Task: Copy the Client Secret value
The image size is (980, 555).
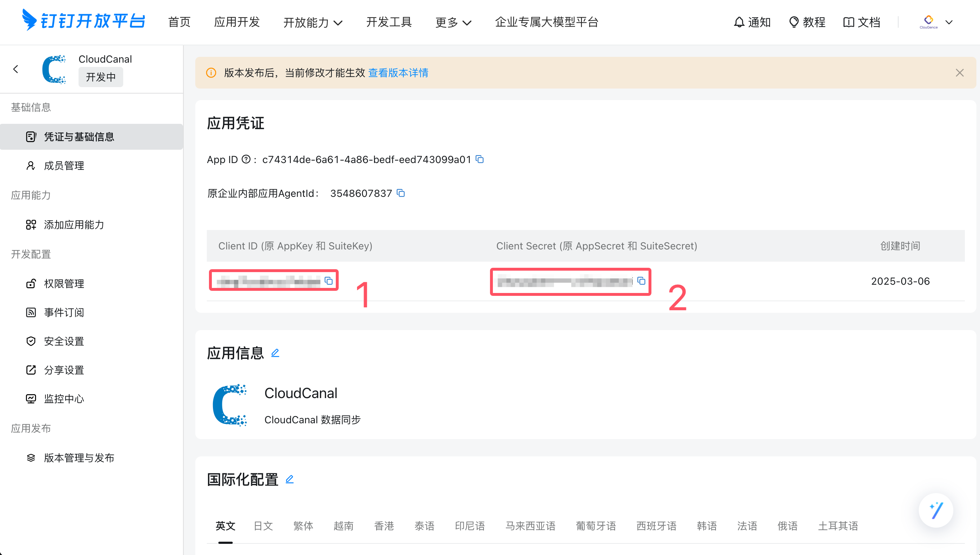Action: click(x=641, y=281)
